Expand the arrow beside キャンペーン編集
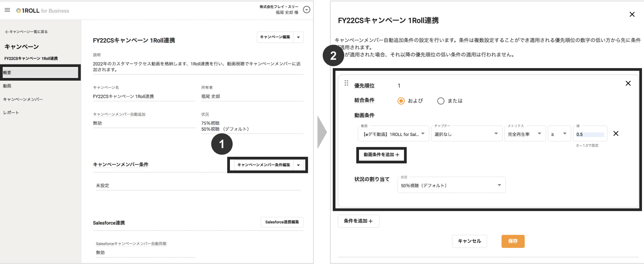The image size is (644, 264). (x=298, y=37)
